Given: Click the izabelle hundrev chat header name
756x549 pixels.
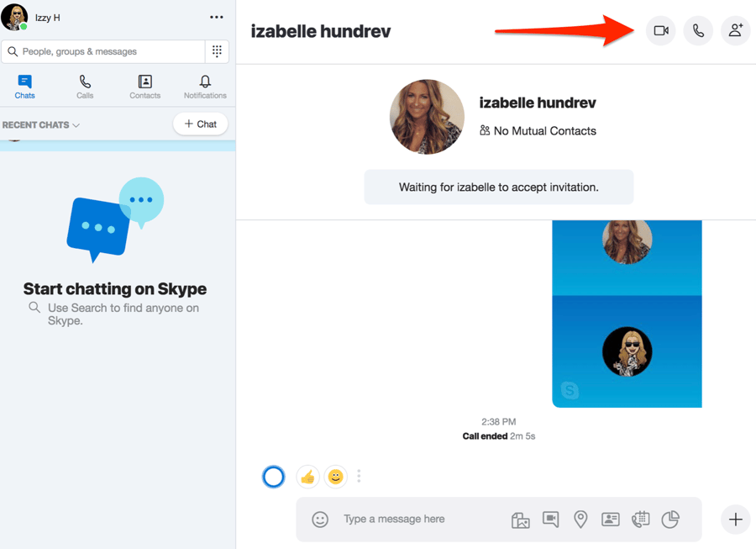Looking at the screenshot, I should (x=321, y=31).
